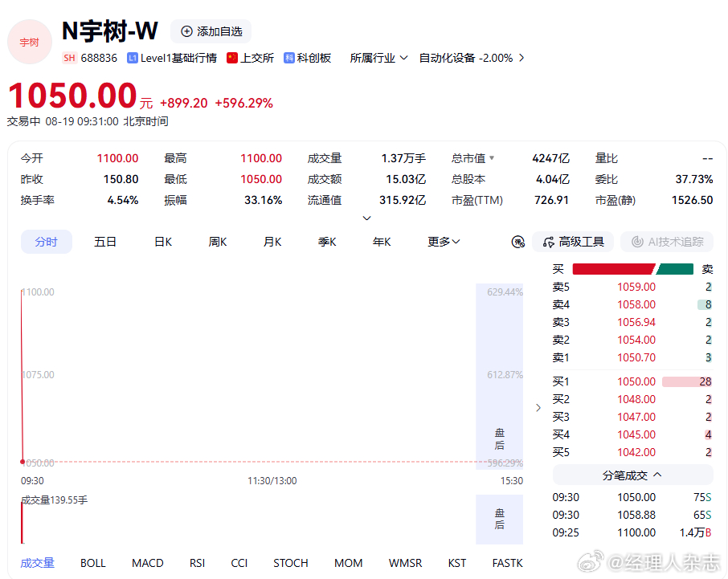Click 卖2 price 1054.00
Screen dimensions: 728x579
[636, 340]
